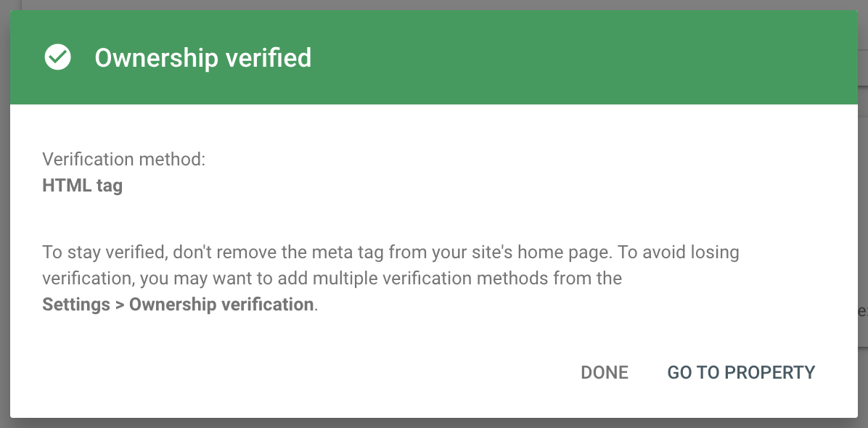The image size is (868, 428).
Task: Click the bold "HTML tag" method text
Action: point(83,186)
